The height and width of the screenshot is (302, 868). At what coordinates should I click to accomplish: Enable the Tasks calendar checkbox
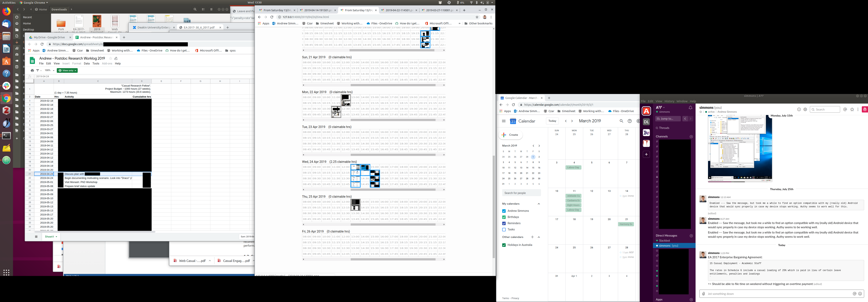click(504, 230)
